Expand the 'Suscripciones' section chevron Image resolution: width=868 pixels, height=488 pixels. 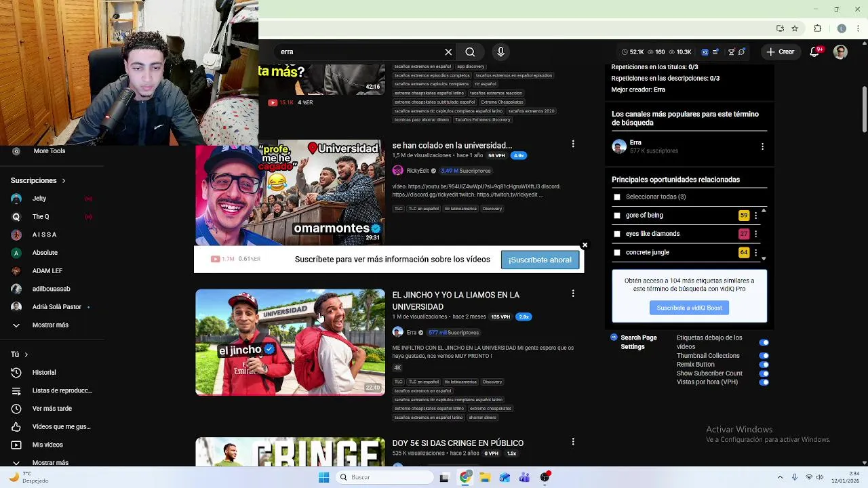(64, 181)
